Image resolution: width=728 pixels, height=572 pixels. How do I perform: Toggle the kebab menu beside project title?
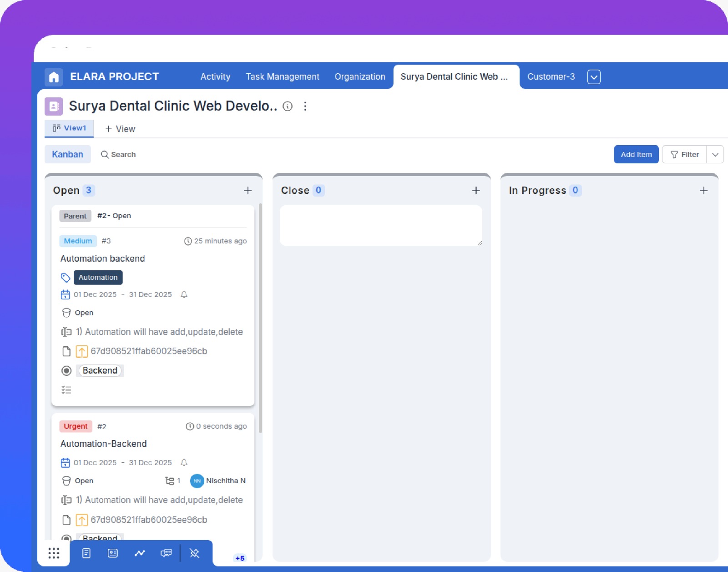[x=305, y=106]
